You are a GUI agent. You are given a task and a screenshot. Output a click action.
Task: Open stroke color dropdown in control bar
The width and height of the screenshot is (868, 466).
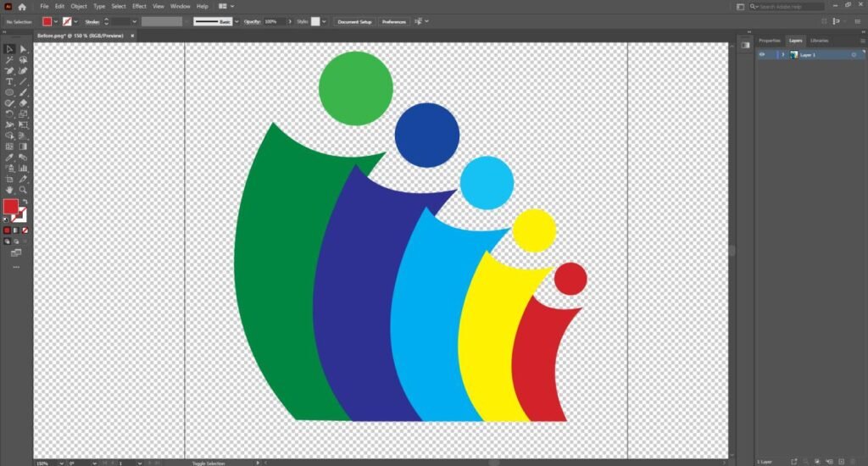click(x=75, y=21)
